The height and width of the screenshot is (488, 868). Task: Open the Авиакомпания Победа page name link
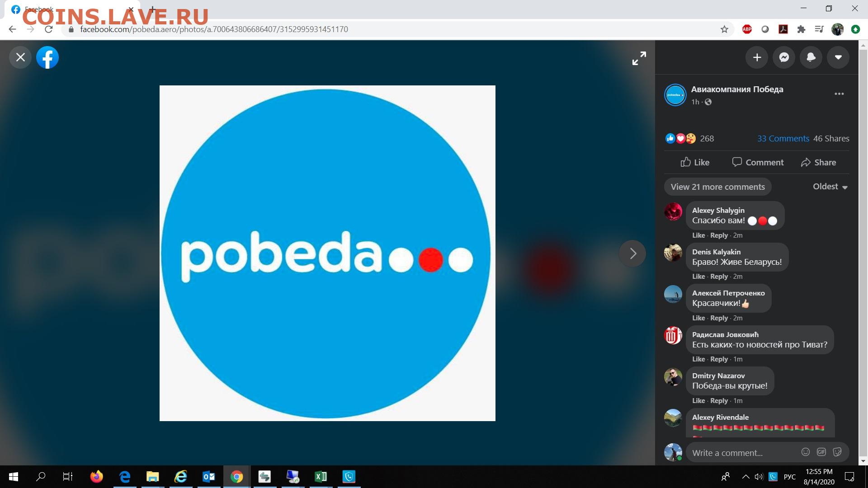tap(737, 89)
